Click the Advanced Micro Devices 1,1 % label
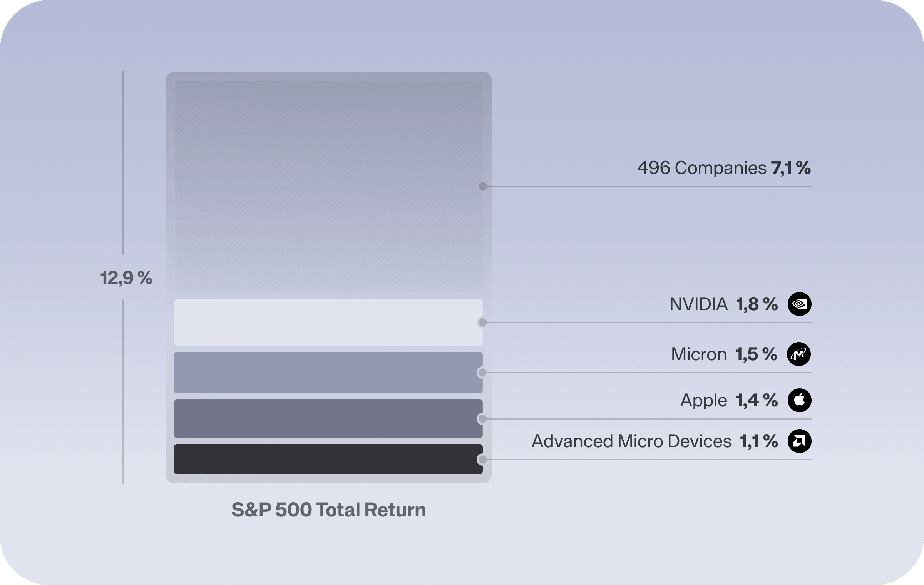Viewport: 924px width, 585px height. (x=654, y=441)
